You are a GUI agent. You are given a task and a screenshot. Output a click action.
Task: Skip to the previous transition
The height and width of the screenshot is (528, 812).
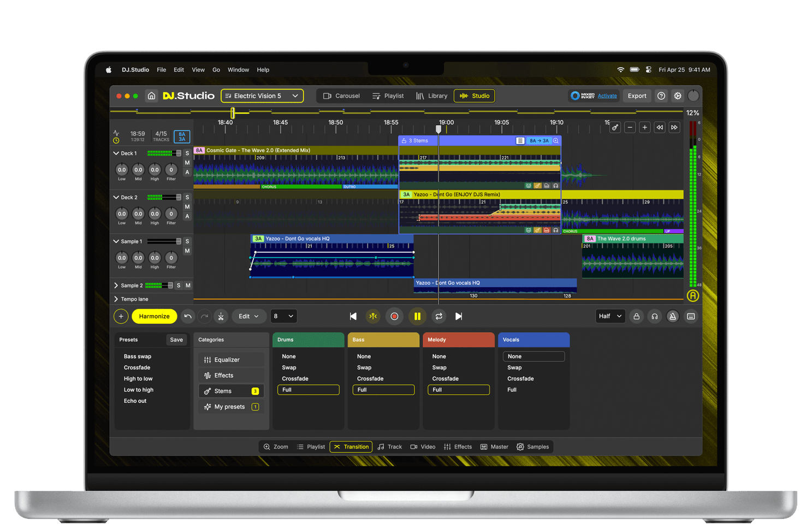point(353,316)
